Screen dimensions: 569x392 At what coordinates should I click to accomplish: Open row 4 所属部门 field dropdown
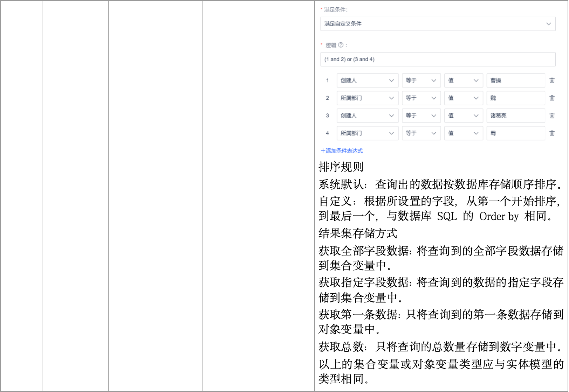368,133
